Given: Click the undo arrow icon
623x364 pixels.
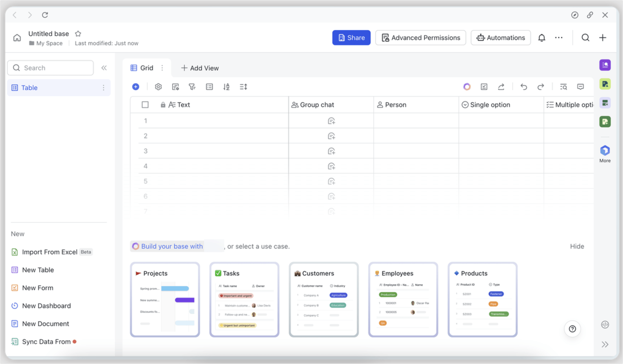Looking at the screenshot, I should 524,87.
